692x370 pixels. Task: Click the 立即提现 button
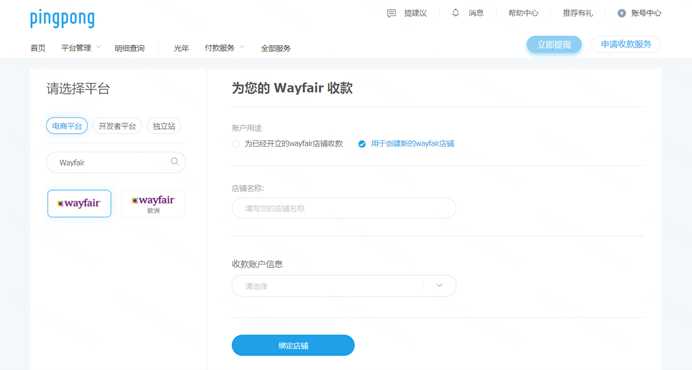coord(554,45)
